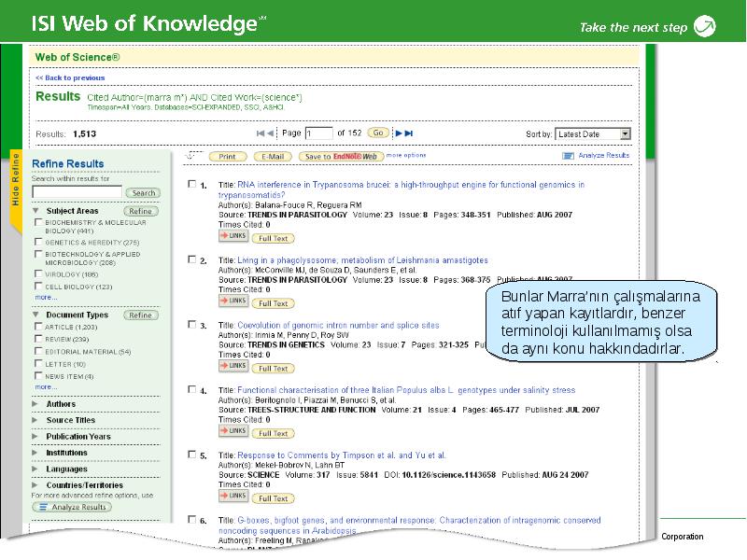Click Refine button next to Subject Areas

coord(141,211)
